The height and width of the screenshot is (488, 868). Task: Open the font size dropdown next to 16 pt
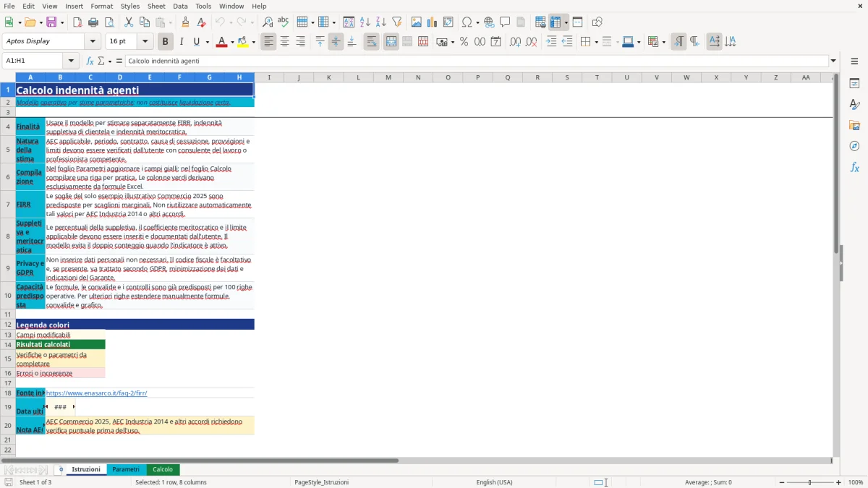coord(145,41)
